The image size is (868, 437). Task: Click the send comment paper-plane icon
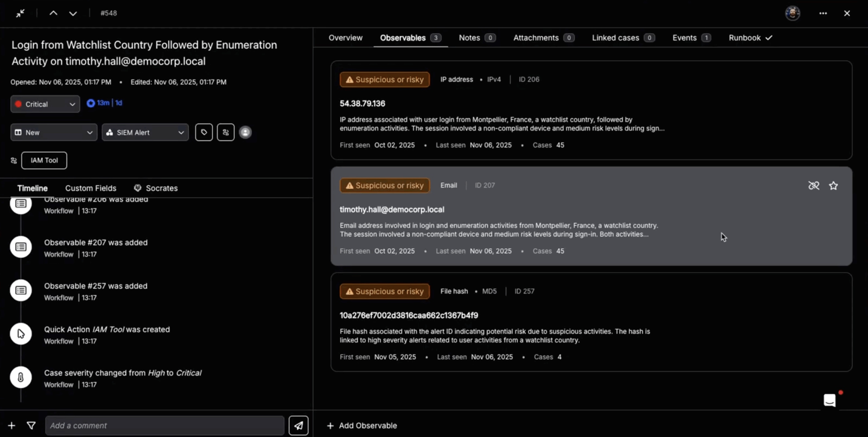298,425
